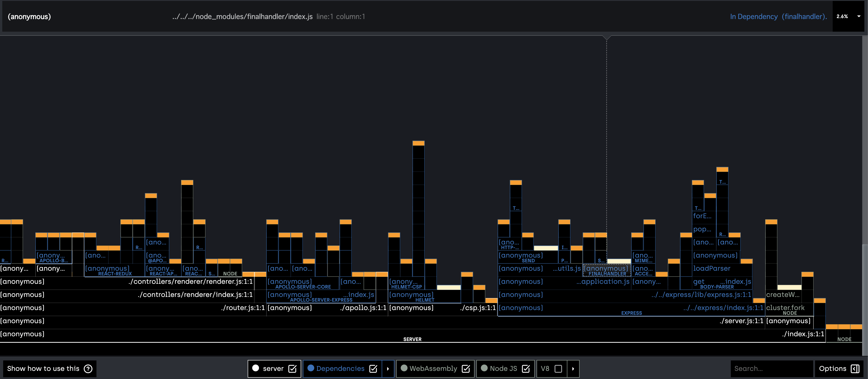Expand the V8 submenu arrow
Image resolution: width=868 pixels, height=379 pixels.
coord(573,369)
